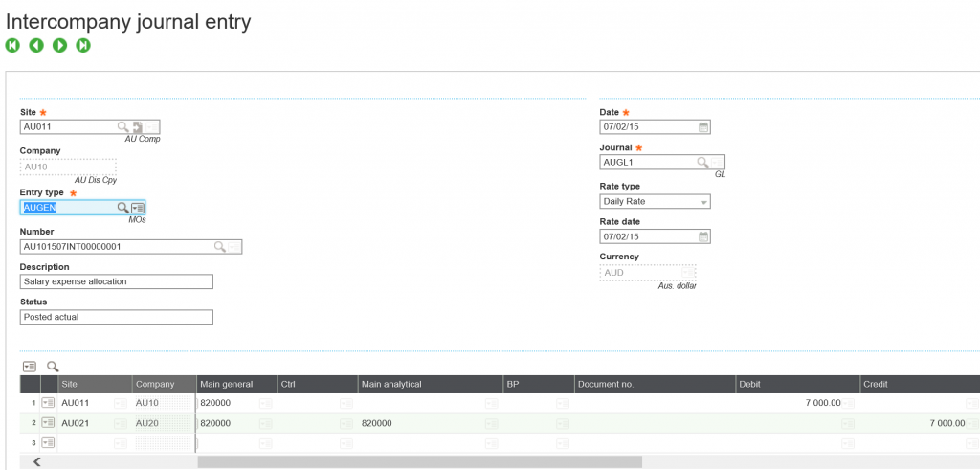
Task: Click the grid search magnifier icon
Action: pyautogui.click(x=53, y=366)
